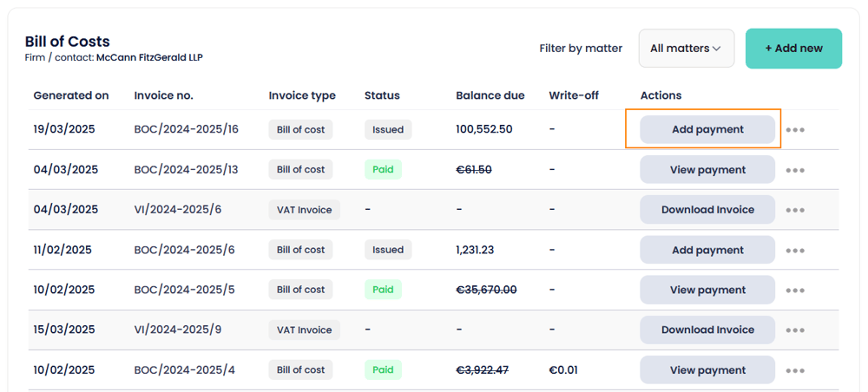Click the Paid status badge for BOC/2024-2025/13
The height and width of the screenshot is (392, 868).
tap(383, 170)
